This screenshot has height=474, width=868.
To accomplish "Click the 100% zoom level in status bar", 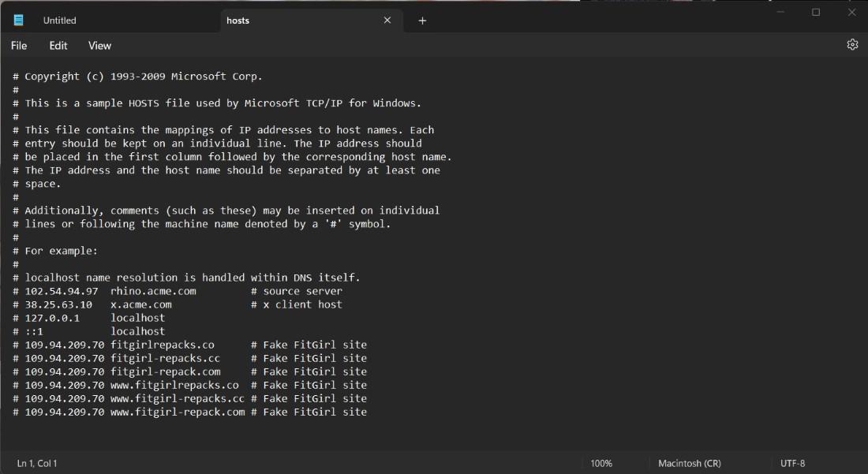I will click(601, 464).
